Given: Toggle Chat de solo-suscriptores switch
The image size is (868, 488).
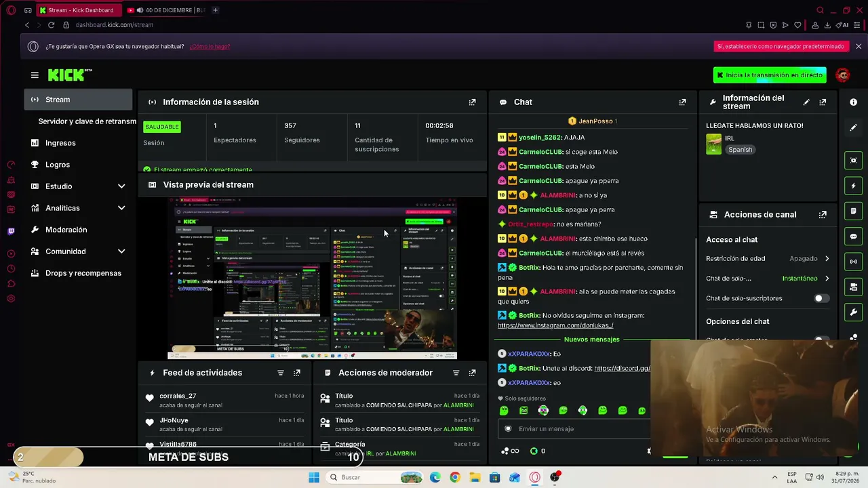Looking at the screenshot, I should click(821, 298).
